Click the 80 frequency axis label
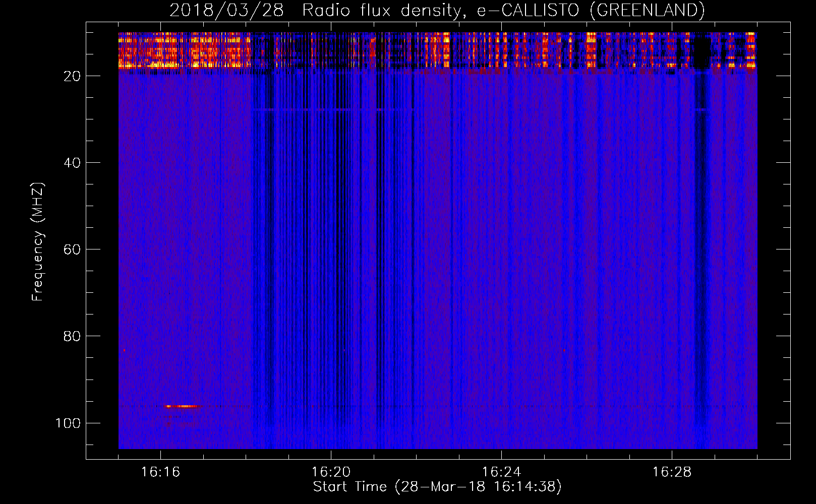The height and width of the screenshot is (504, 816). click(x=72, y=336)
